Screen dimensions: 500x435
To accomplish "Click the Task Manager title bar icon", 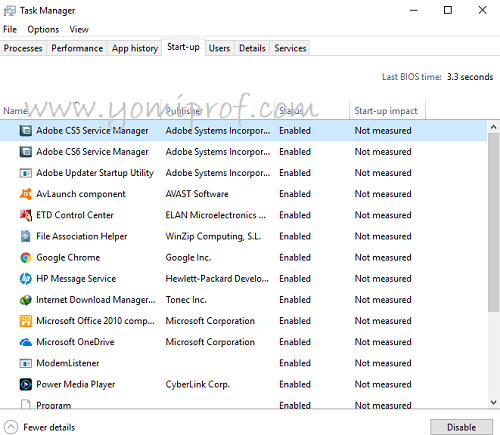I will 10,11.
